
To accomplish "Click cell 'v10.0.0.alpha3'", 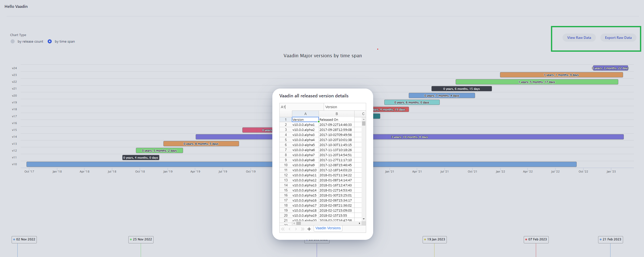I will (x=305, y=135).
